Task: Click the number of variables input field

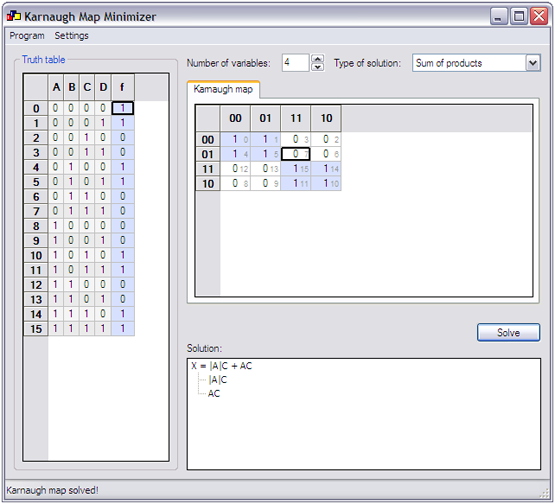Action: [x=296, y=63]
